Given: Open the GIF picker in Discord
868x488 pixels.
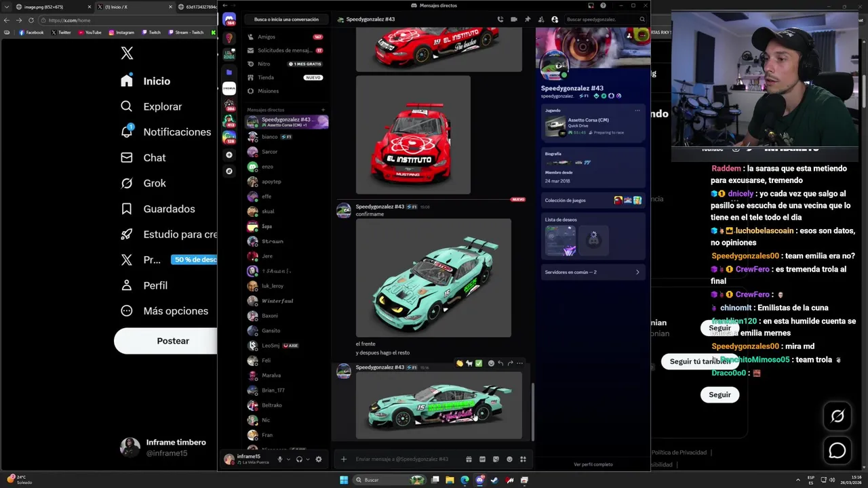Looking at the screenshot, I should 482,459.
